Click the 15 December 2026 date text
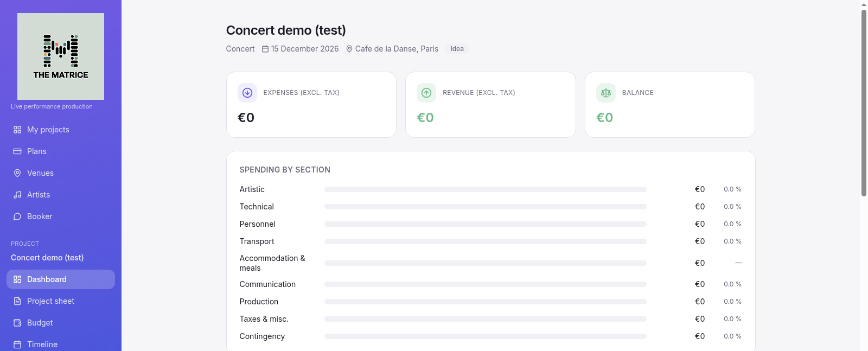 click(305, 49)
